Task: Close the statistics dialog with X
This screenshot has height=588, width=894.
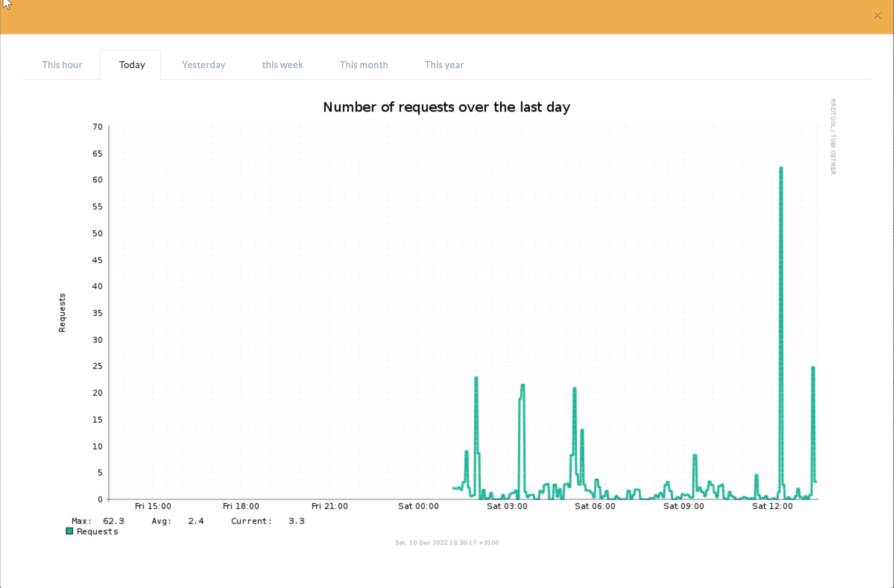Action: point(878,16)
